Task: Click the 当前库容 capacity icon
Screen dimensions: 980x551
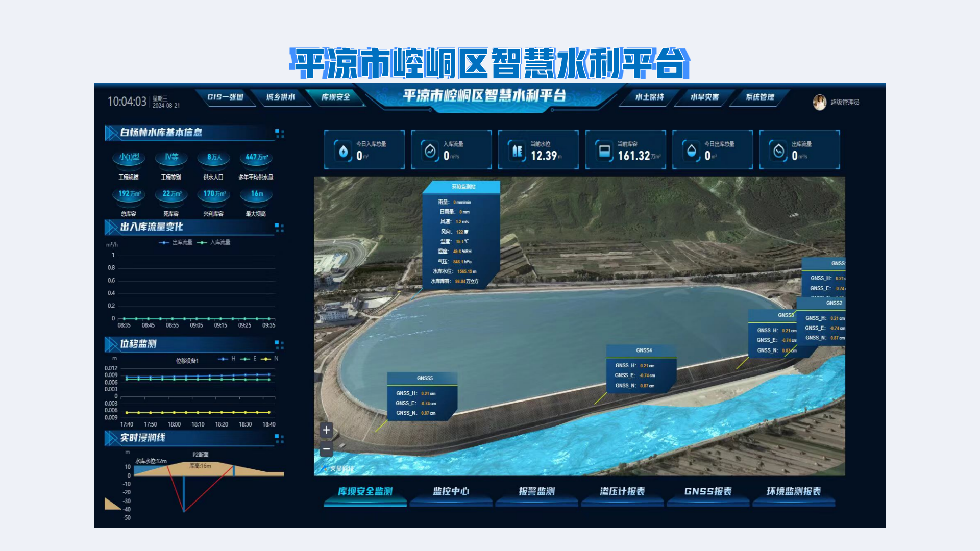Action: [x=604, y=151]
